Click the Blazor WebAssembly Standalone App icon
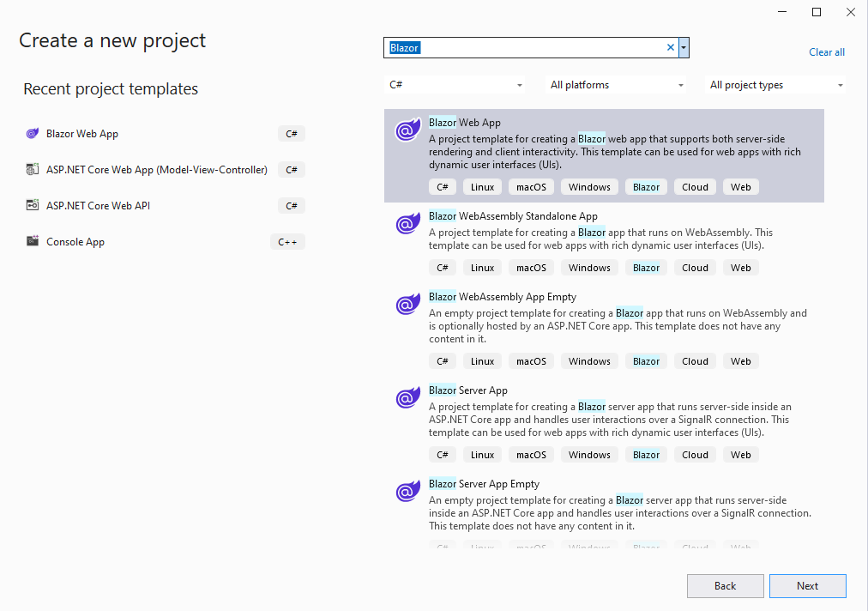This screenshot has height=611, width=868. tap(407, 223)
